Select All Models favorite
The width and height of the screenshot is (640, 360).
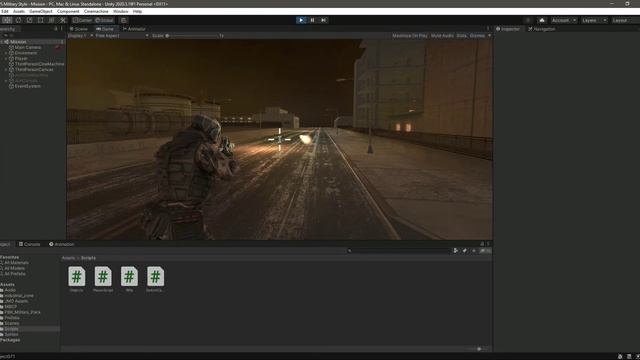13,268
